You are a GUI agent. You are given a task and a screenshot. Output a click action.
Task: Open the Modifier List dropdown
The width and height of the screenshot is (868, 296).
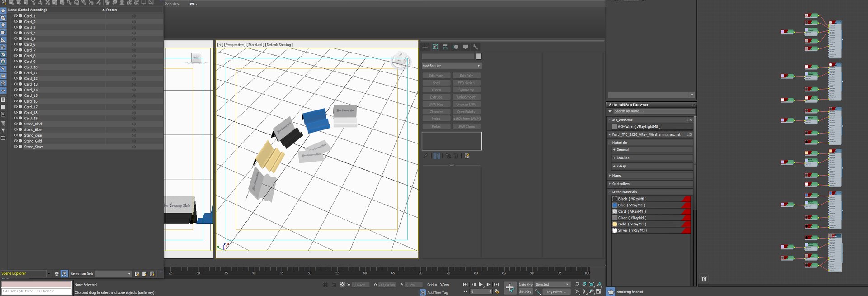451,66
